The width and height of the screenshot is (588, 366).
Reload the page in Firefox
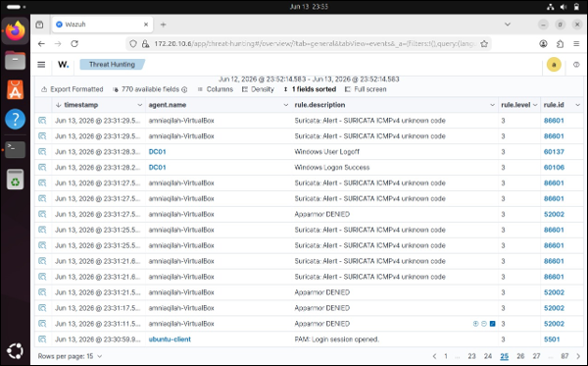click(x=74, y=44)
